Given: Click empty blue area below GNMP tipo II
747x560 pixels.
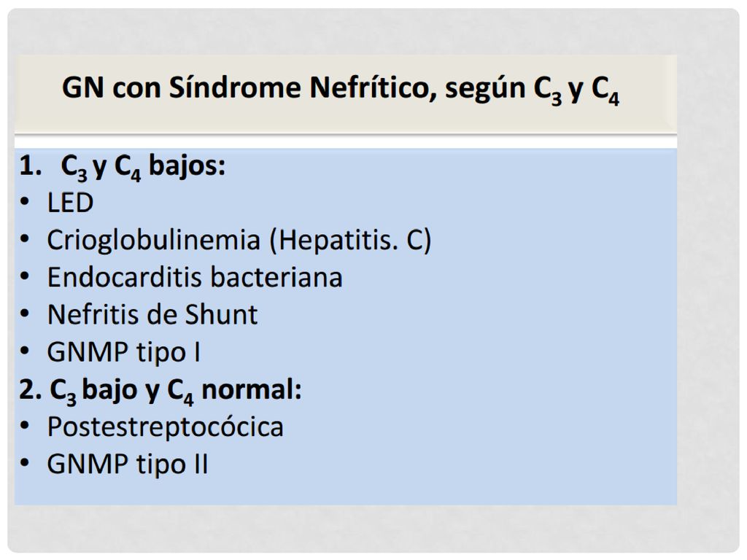Looking at the screenshot, I should [345, 492].
